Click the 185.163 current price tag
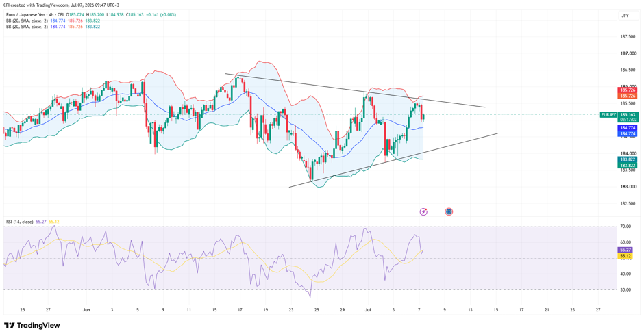 (x=628, y=115)
